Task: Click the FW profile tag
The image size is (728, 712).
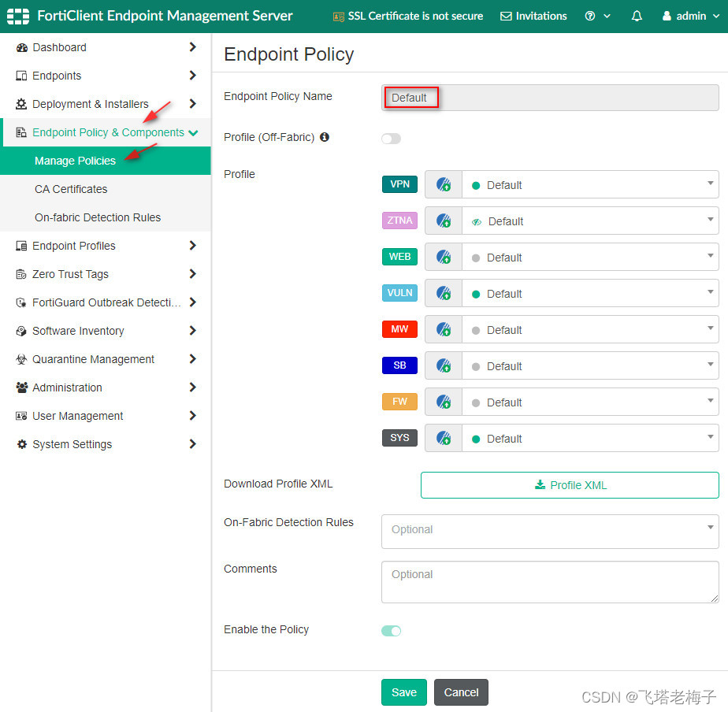Action: pos(399,402)
